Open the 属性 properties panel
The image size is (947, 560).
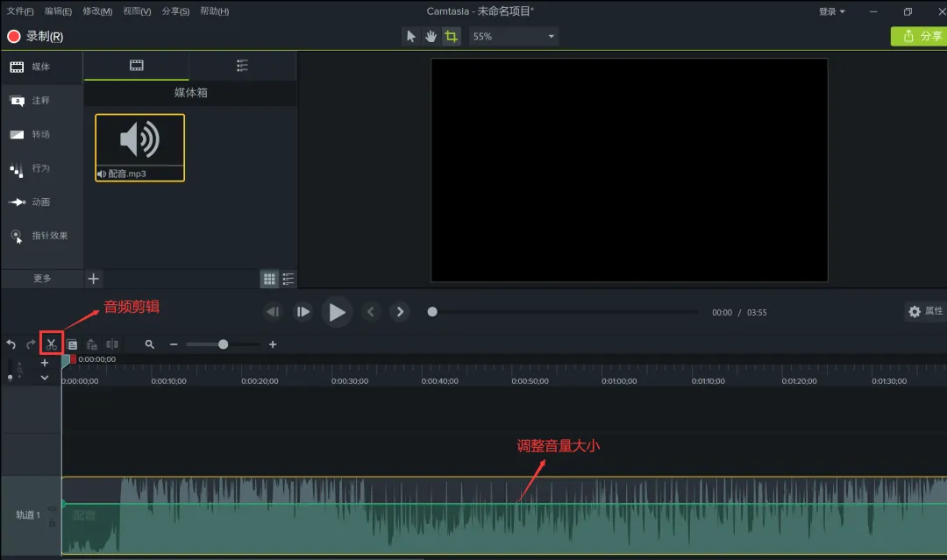point(925,311)
